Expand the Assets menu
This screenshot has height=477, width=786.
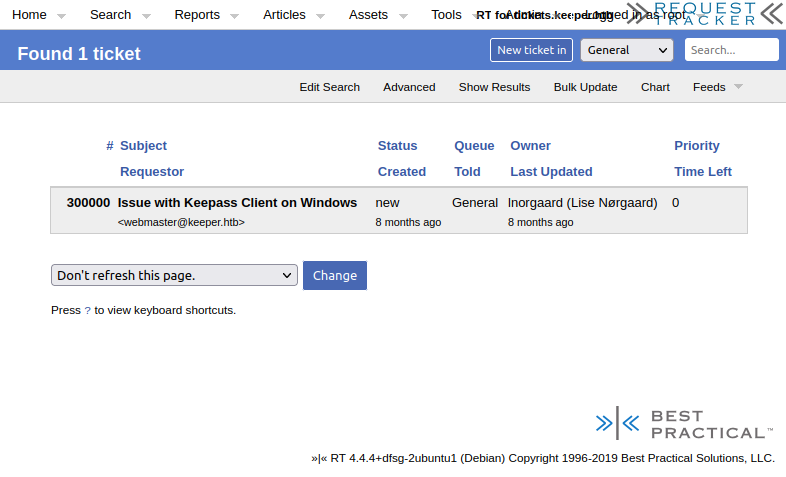[x=368, y=15]
